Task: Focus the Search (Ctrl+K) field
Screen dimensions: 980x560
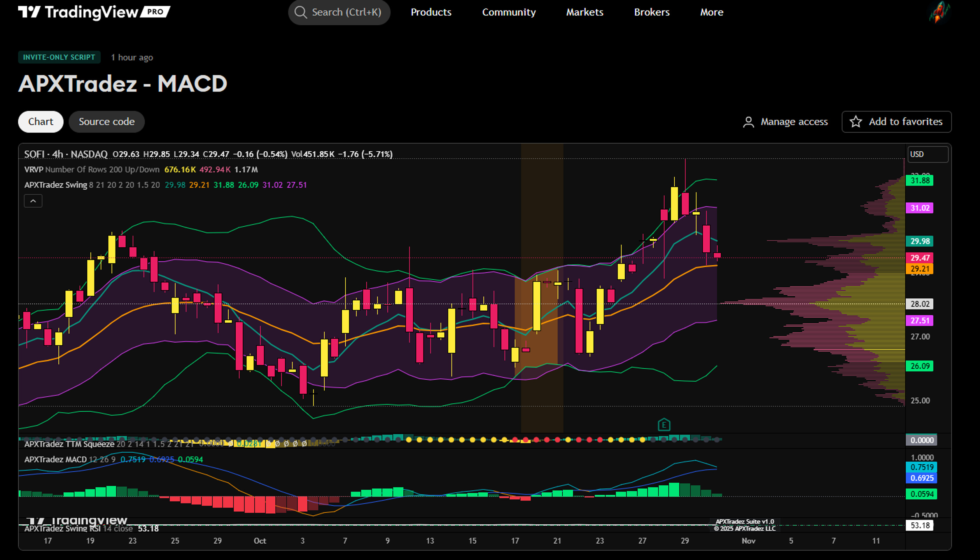Action: pyautogui.click(x=339, y=12)
